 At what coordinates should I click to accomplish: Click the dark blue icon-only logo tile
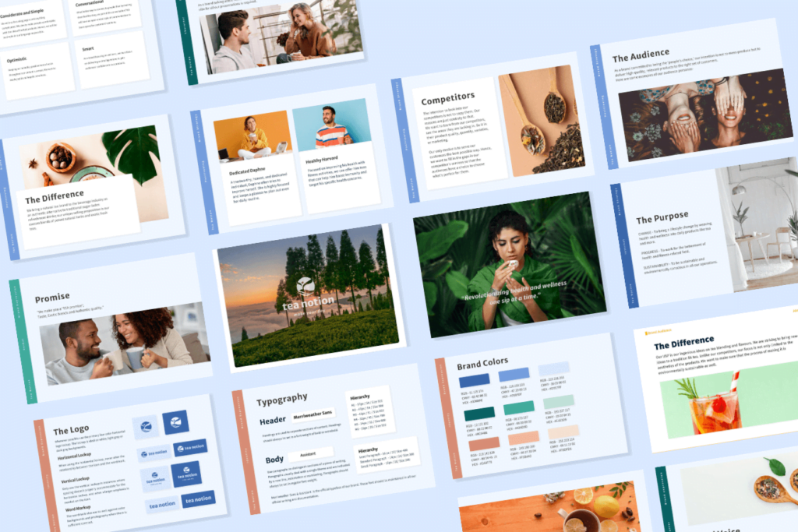click(x=175, y=422)
